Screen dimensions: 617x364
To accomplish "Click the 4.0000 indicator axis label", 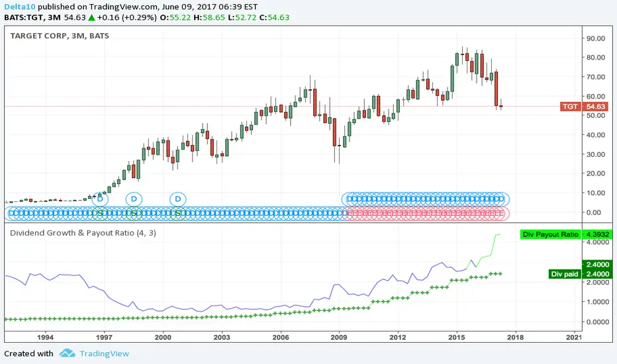I will (598, 242).
